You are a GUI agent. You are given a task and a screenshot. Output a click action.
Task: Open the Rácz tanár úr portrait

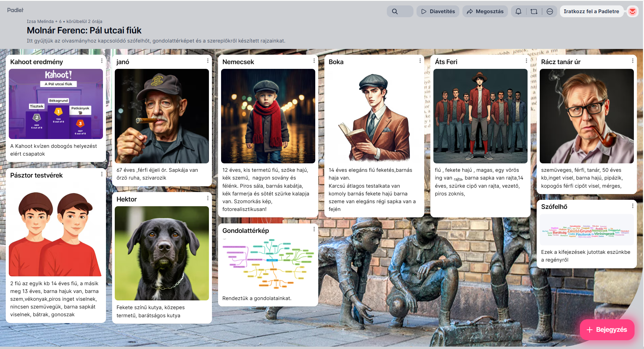point(586,116)
